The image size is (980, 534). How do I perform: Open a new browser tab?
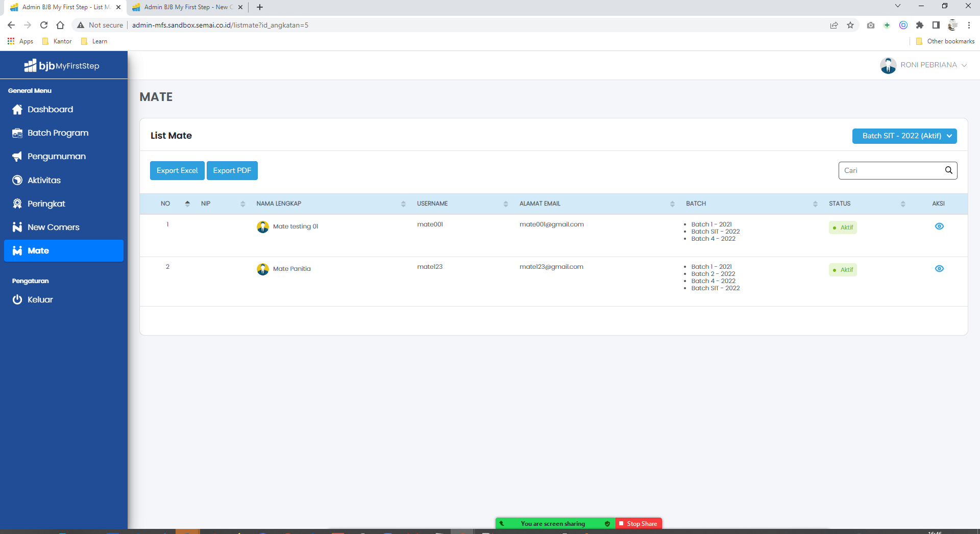[260, 7]
